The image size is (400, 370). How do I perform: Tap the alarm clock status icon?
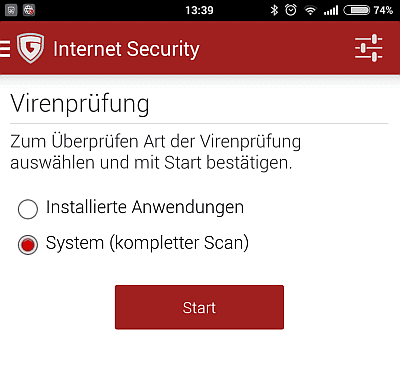point(291,10)
